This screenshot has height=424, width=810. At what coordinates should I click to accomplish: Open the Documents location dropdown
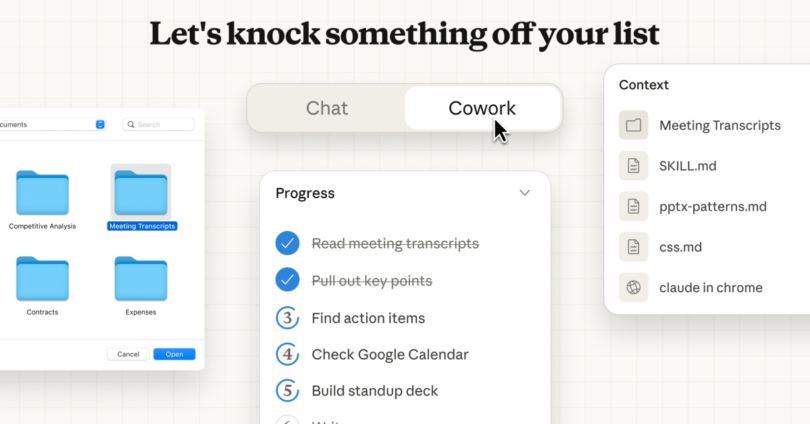(x=100, y=124)
